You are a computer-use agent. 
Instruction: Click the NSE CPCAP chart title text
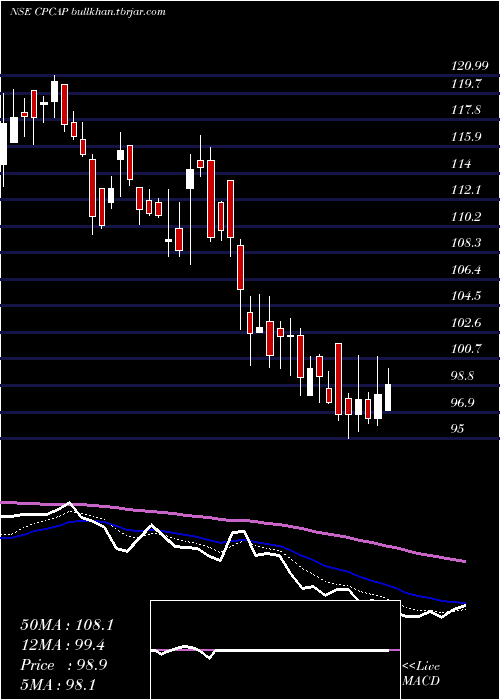[x=88, y=12]
